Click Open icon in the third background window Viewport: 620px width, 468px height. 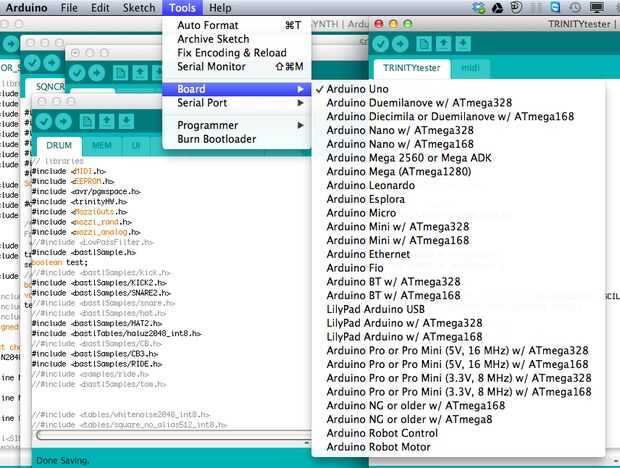140,73
